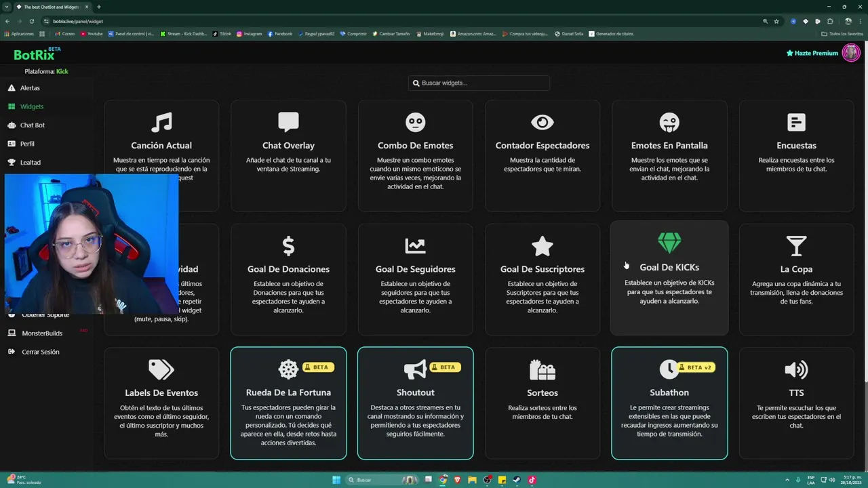
Task: Open the Lealtad menu item
Action: 31,163
